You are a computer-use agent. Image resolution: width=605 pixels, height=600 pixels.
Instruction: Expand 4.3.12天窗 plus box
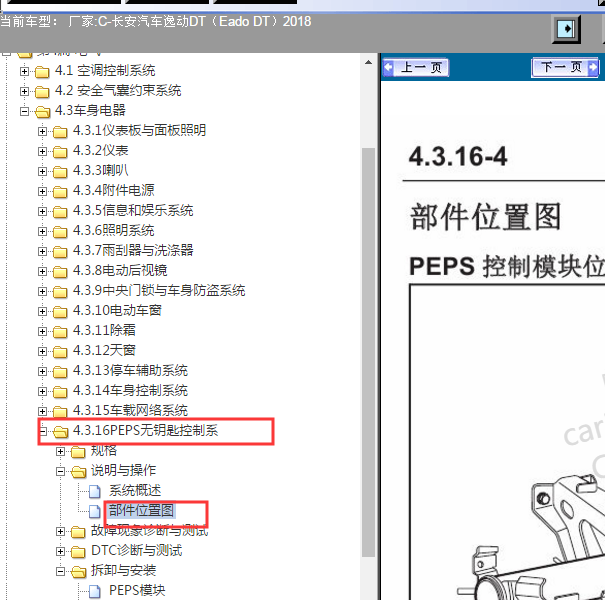point(42,352)
